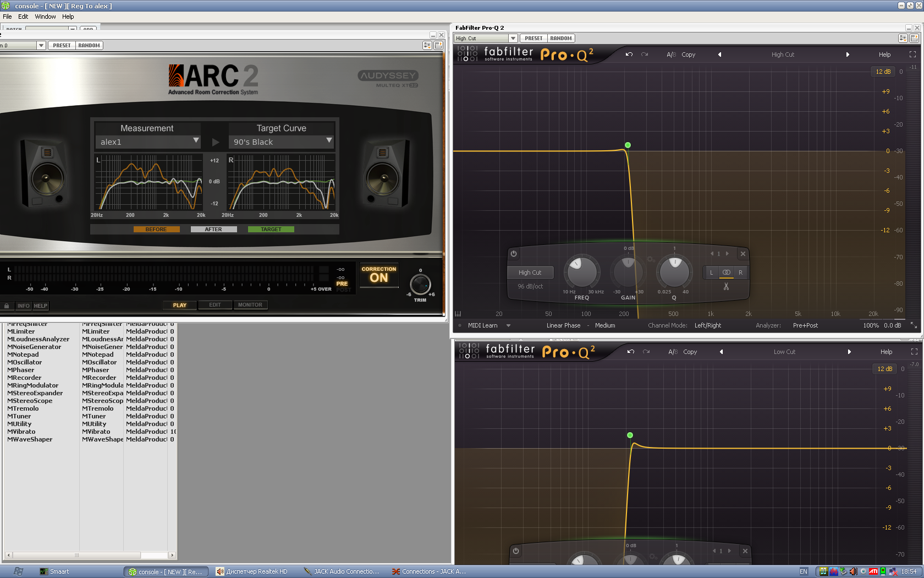Screen dimensions: 924x578
Task: Click the redo arrow in the upper Pro-Q
Action: pyautogui.click(x=645, y=54)
